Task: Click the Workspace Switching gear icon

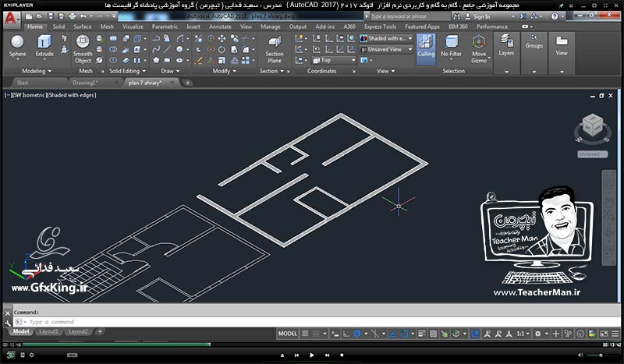Action: [537, 334]
